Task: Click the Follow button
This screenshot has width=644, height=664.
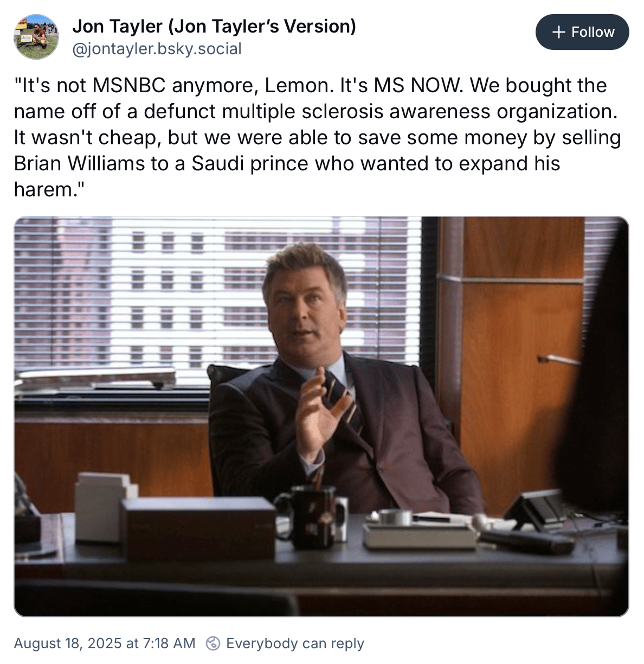Action: [582, 32]
